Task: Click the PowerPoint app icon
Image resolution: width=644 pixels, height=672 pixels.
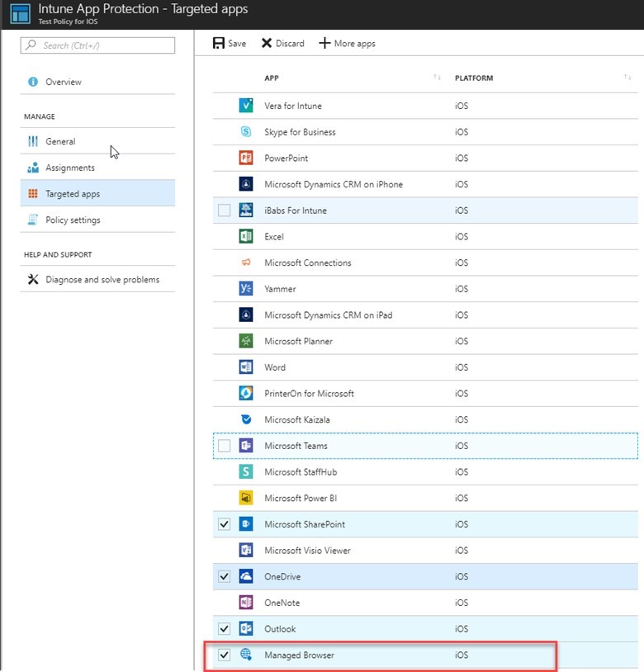Action: (244, 158)
